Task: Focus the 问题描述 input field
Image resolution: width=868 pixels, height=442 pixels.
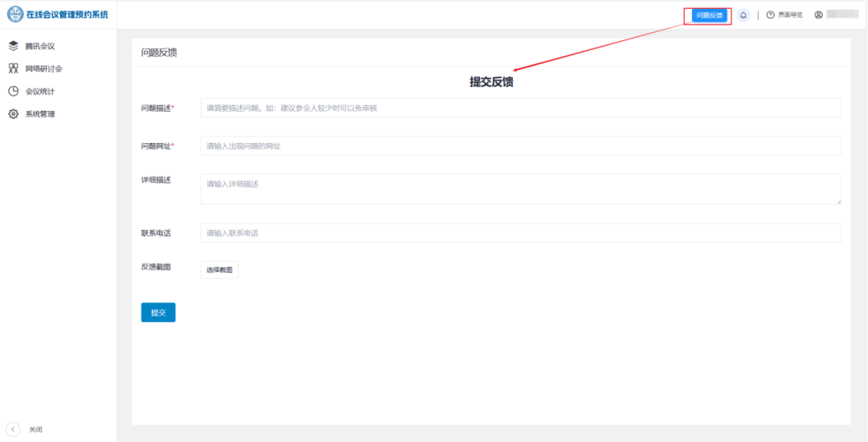Action: point(520,108)
